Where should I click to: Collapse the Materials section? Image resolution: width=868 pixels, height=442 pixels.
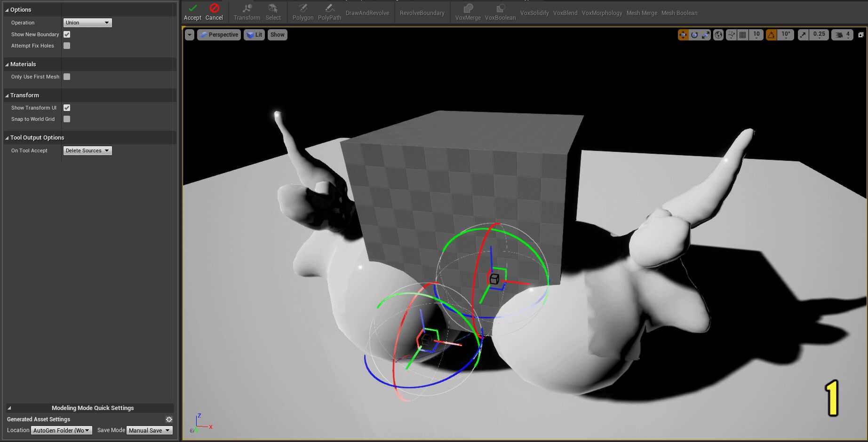point(7,64)
